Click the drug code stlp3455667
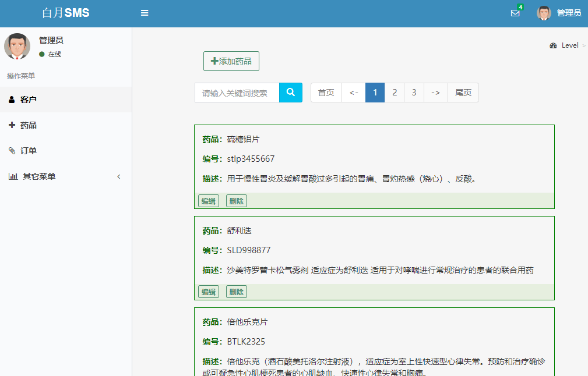This screenshot has height=376, width=588. (x=251, y=159)
